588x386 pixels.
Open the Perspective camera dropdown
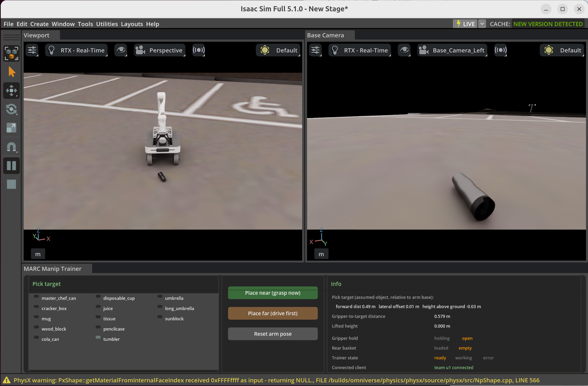point(159,50)
